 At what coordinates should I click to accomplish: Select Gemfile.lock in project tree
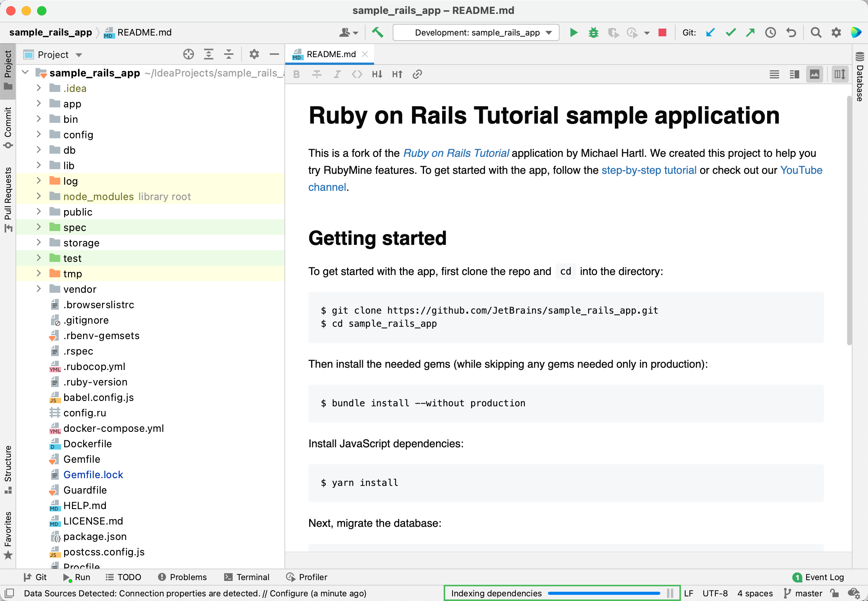93,475
